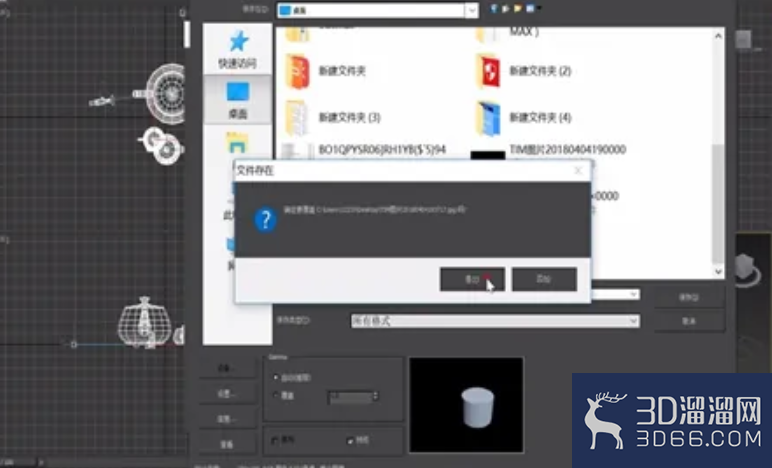Click the 信息... info button
This screenshot has height=468, width=772.
click(x=226, y=419)
